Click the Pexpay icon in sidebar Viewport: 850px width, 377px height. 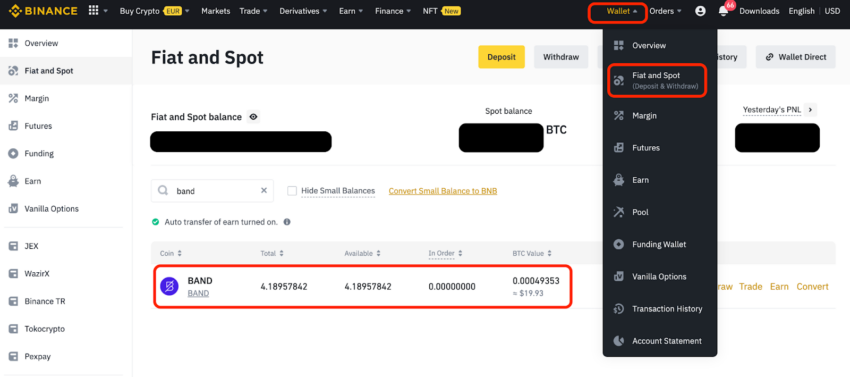(x=14, y=356)
